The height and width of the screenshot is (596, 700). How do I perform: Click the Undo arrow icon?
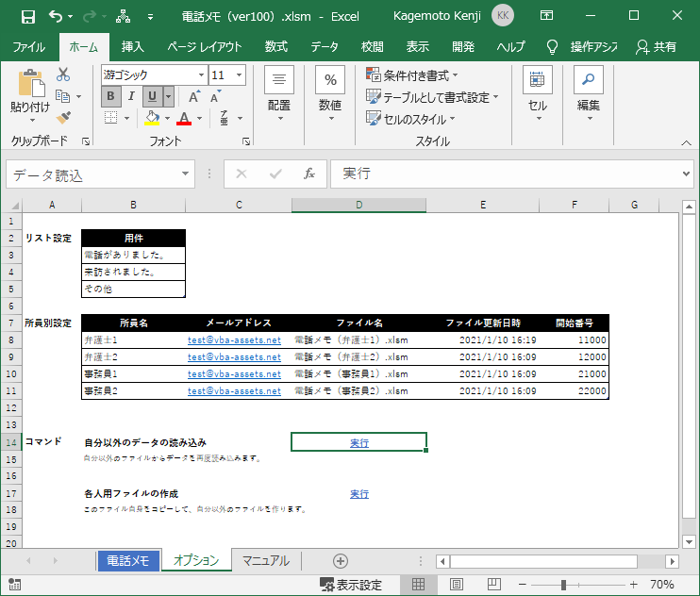pyautogui.click(x=56, y=17)
